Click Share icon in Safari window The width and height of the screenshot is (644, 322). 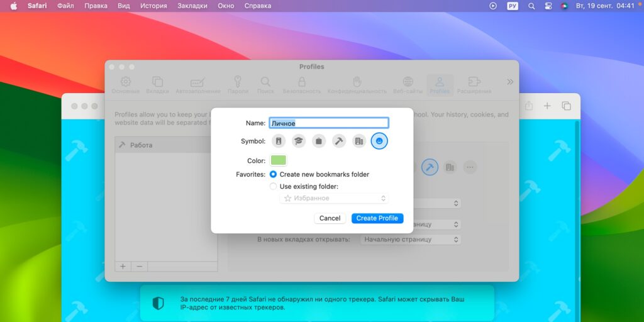[528, 106]
